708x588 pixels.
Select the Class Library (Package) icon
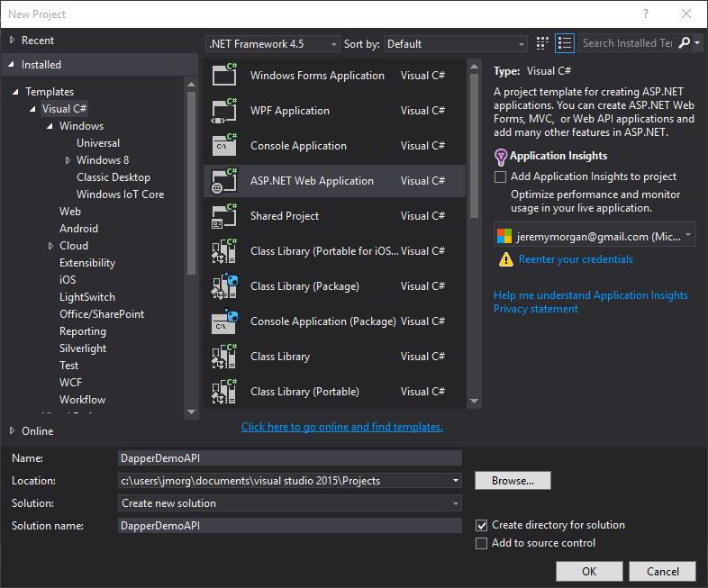click(x=224, y=286)
